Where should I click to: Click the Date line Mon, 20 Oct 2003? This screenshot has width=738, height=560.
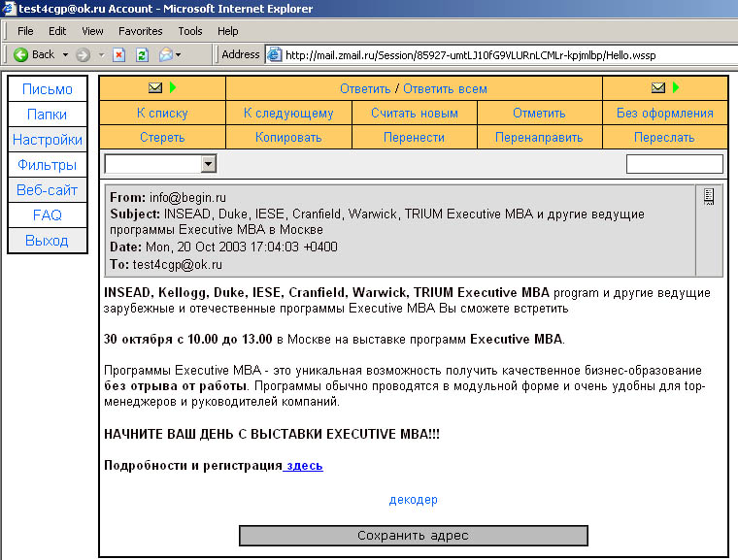(x=223, y=247)
